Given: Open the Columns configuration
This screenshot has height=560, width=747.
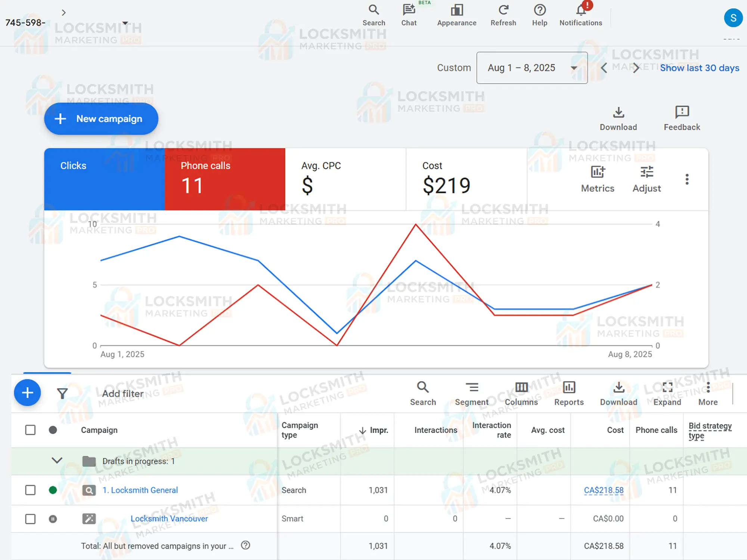Looking at the screenshot, I should tap(521, 393).
